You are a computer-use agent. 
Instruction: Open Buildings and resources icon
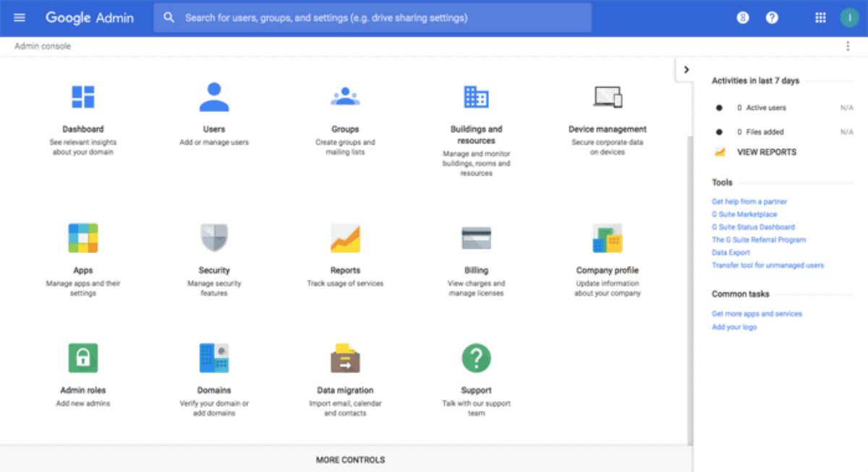point(476,97)
